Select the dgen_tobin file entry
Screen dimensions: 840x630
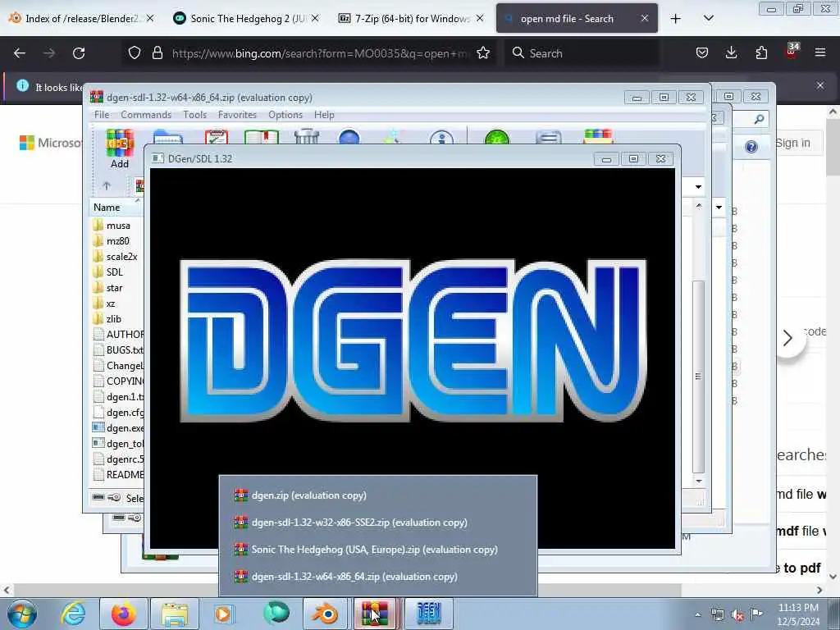117,444
